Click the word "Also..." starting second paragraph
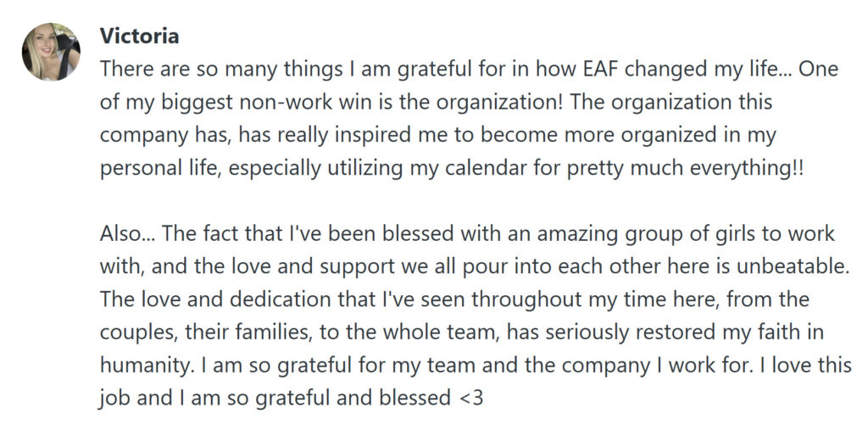The width and height of the screenshot is (868, 425). click(125, 233)
